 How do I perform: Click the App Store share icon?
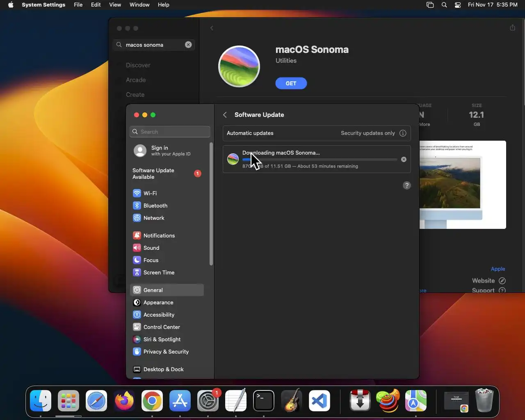coord(512,27)
